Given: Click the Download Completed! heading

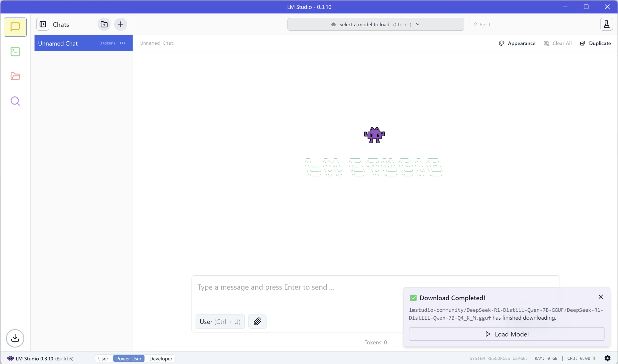Looking at the screenshot, I should [452, 298].
